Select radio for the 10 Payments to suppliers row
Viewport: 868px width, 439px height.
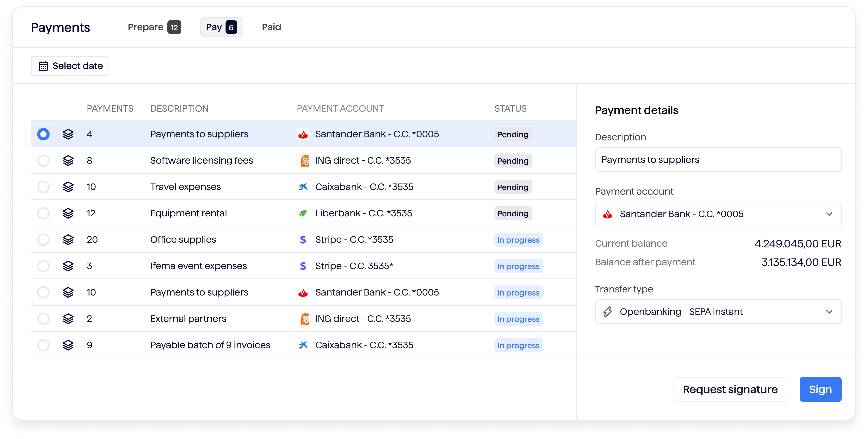(43, 292)
